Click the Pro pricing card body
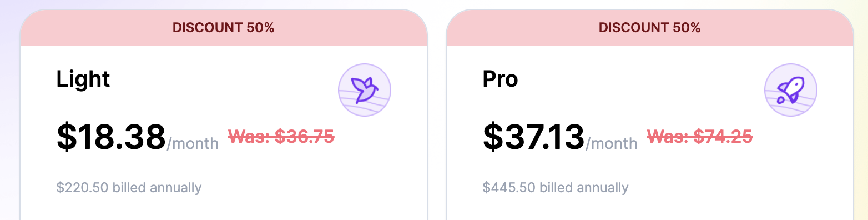 (x=650, y=133)
